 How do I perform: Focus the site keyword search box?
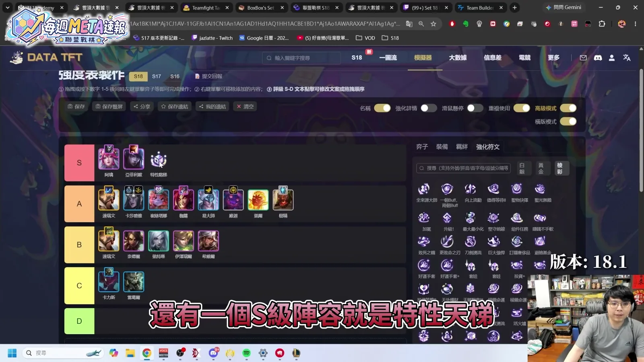(302, 58)
